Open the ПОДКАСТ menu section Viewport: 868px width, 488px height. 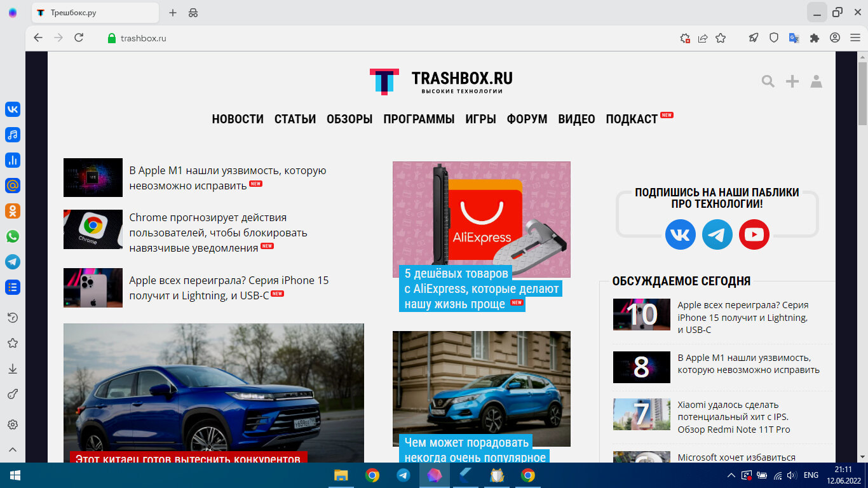click(632, 119)
